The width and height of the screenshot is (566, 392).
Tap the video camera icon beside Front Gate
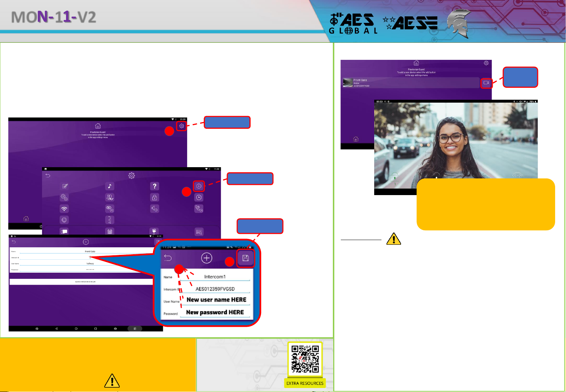[x=486, y=83]
